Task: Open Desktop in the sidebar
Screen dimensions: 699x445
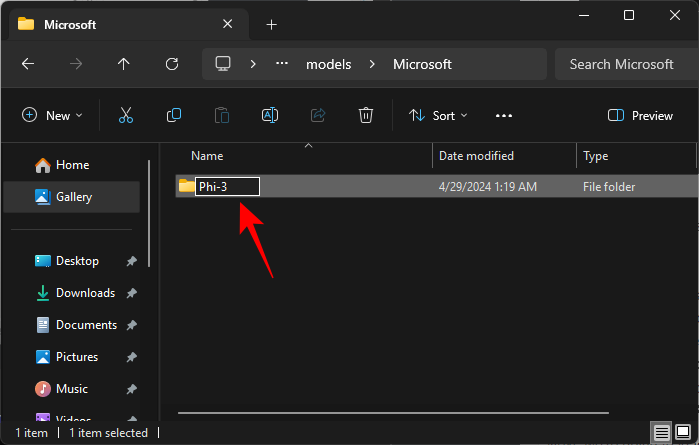Action: 71,261
